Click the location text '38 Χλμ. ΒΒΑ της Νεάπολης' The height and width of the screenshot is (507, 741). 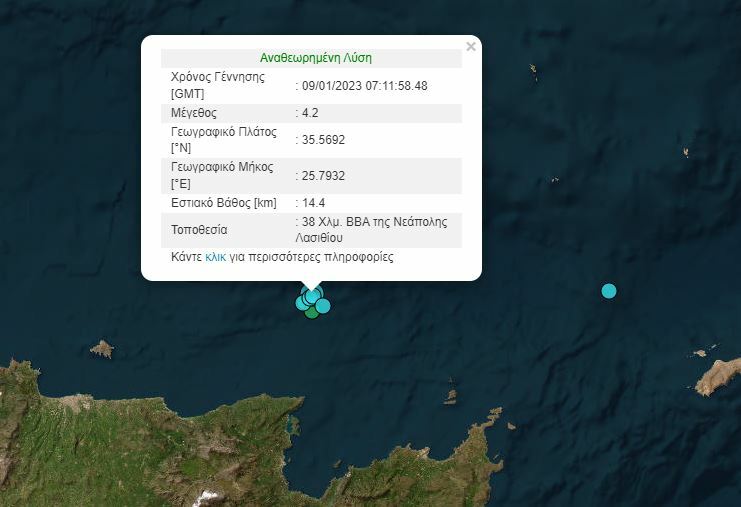pos(374,221)
